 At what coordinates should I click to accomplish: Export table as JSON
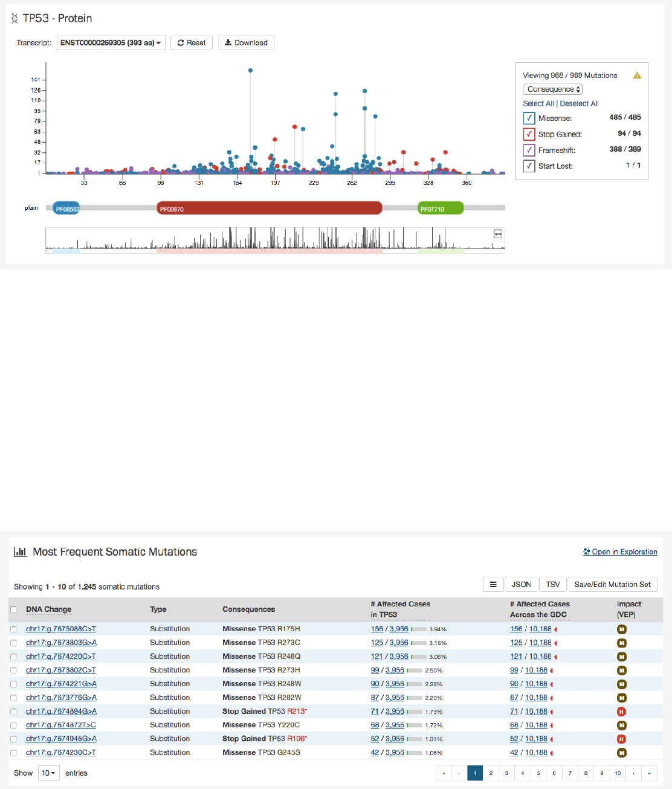522,585
